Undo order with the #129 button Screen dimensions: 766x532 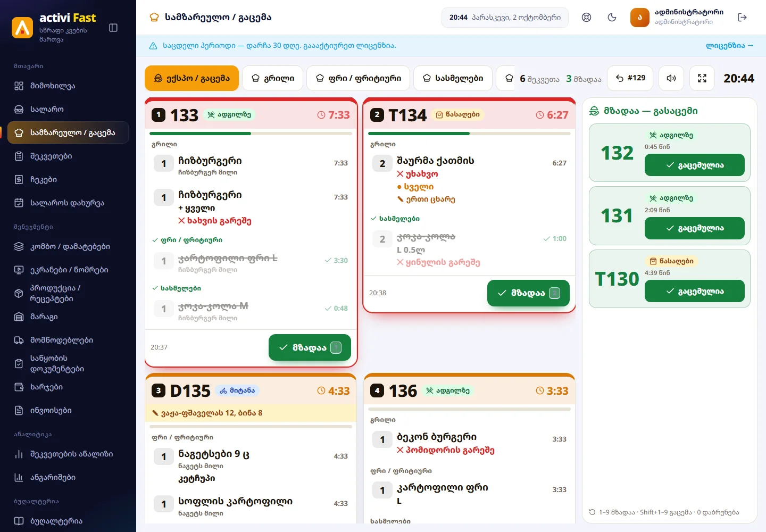click(x=631, y=78)
